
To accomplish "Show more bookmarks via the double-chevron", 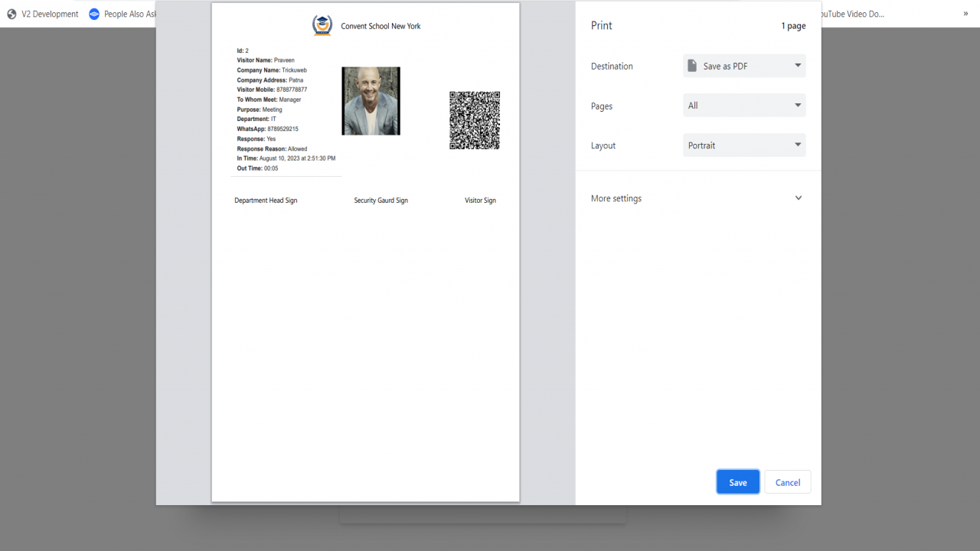I will [965, 14].
